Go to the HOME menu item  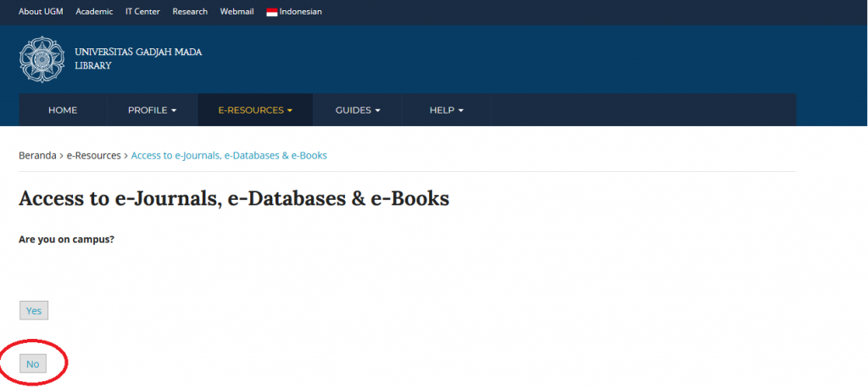pyautogui.click(x=63, y=110)
